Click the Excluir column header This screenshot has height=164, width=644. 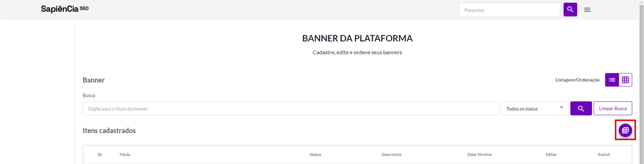(604, 155)
